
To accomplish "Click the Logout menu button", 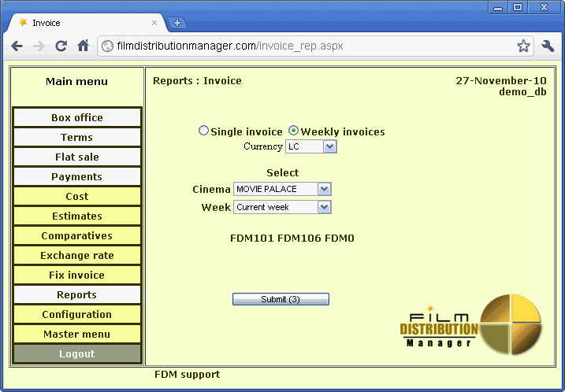I will click(x=77, y=354).
